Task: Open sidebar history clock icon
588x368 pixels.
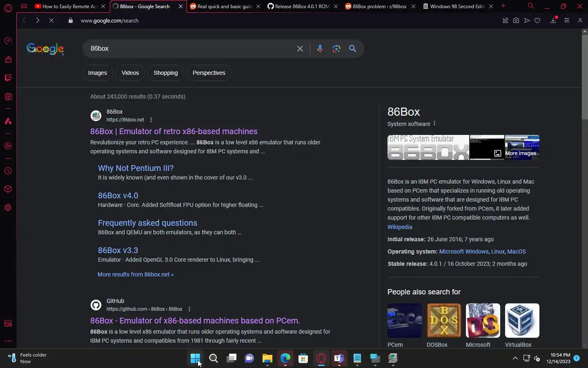Action: coord(8,171)
